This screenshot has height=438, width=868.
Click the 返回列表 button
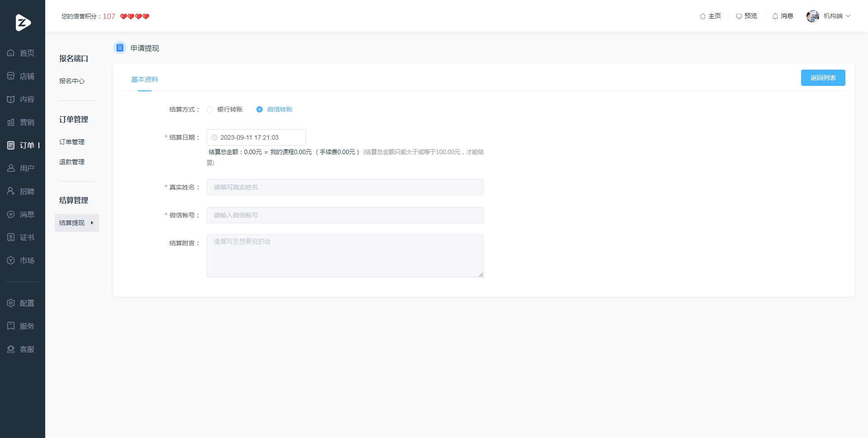click(x=823, y=78)
